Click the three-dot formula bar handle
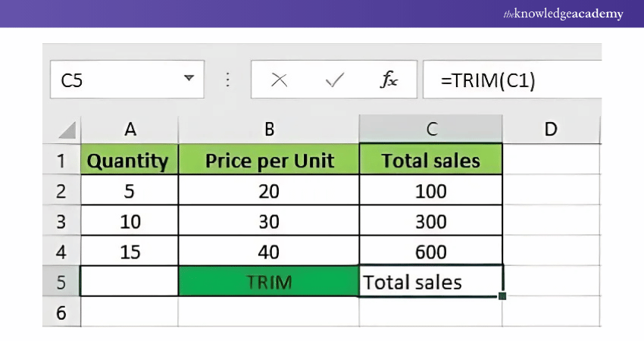The image size is (644, 341). coord(228,80)
